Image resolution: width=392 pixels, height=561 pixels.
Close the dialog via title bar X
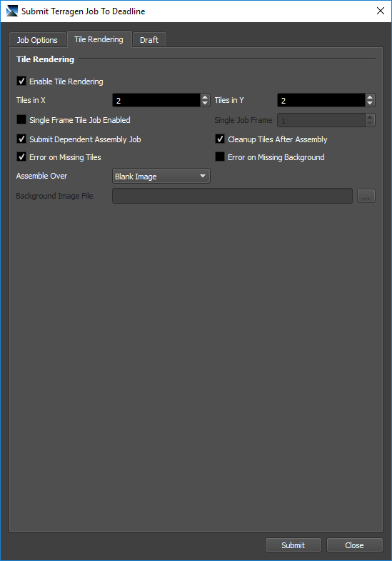click(x=381, y=11)
